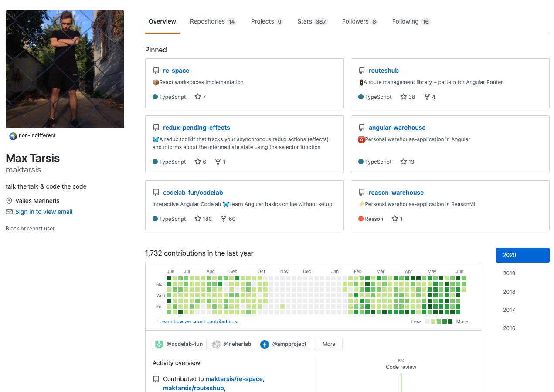Click the 1,732 contributions heading

click(x=199, y=253)
